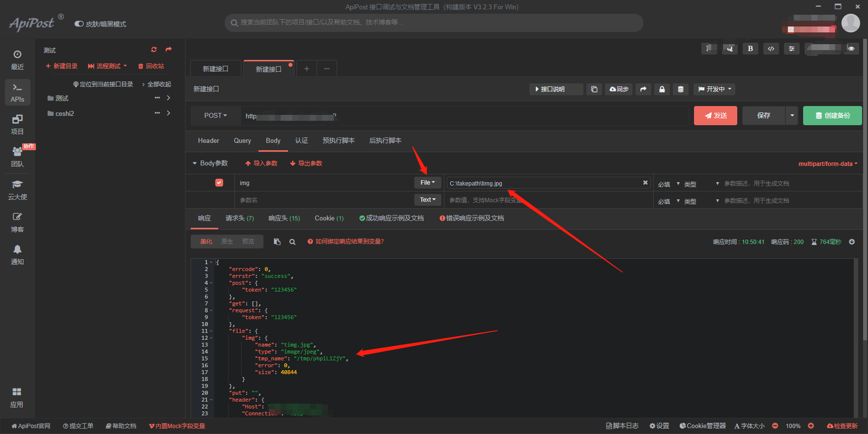Image resolution: width=868 pixels, height=434 pixels.
Task: Open the 项目 project sidebar icon
Action: [17, 125]
